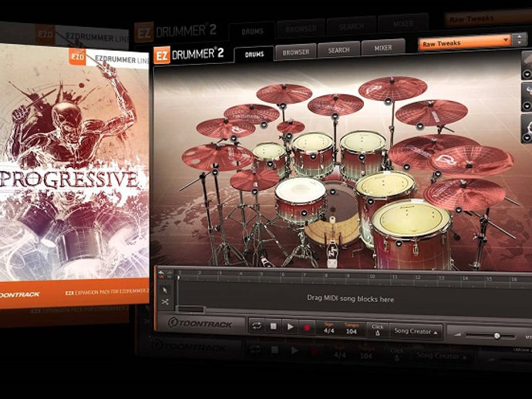This screenshot has width=532, height=399.
Task: Select Browser tab in the dimmed background window
Action: point(301,29)
